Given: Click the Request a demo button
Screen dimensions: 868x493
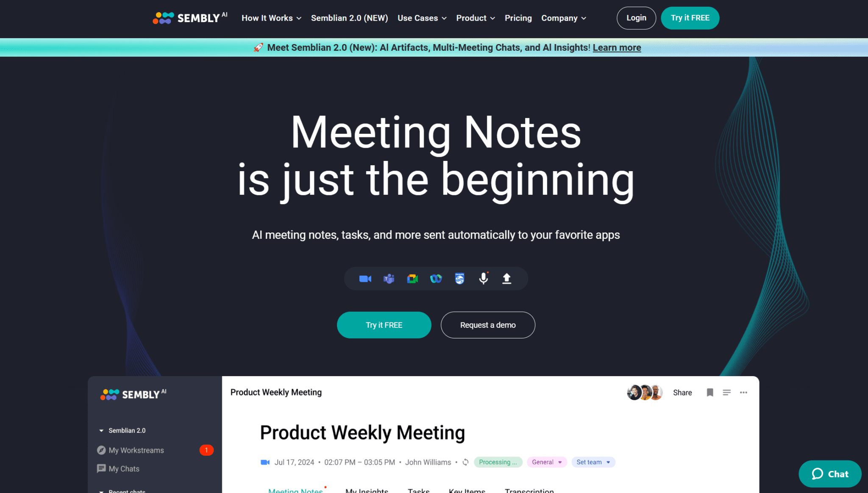Looking at the screenshot, I should [488, 324].
